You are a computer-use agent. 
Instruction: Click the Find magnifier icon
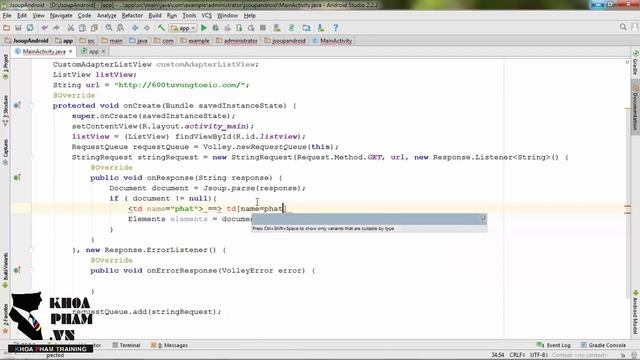coord(109,28)
